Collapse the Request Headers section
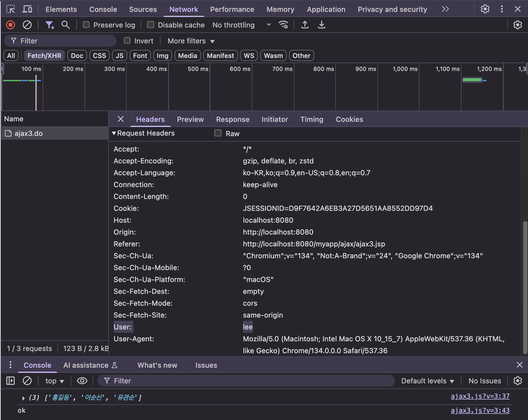Viewport: 528px width, 420px height. [114, 133]
